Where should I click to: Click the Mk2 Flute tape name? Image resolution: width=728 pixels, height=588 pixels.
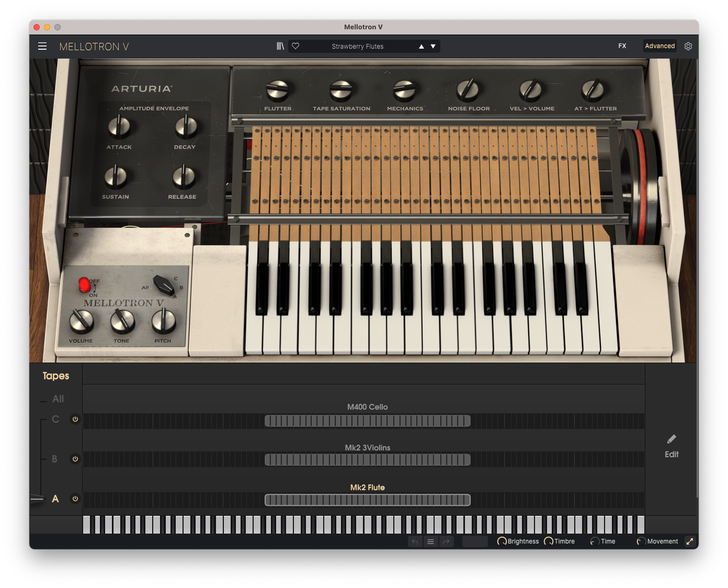pos(368,488)
